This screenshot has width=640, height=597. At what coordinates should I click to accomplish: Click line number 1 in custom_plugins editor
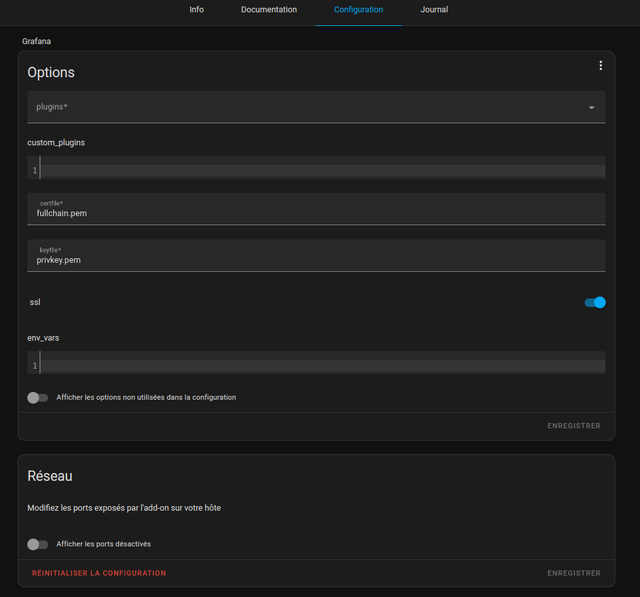(x=35, y=170)
